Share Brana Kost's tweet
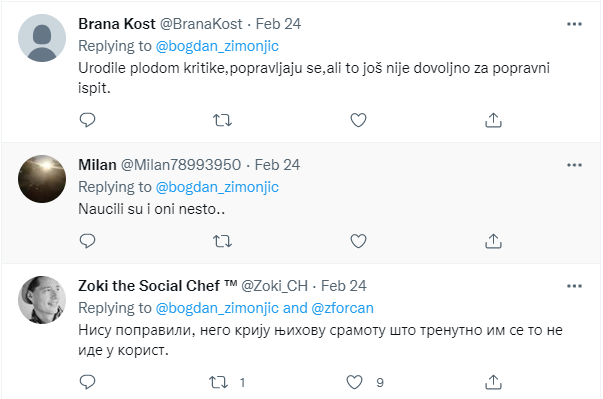 [x=493, y=120]
